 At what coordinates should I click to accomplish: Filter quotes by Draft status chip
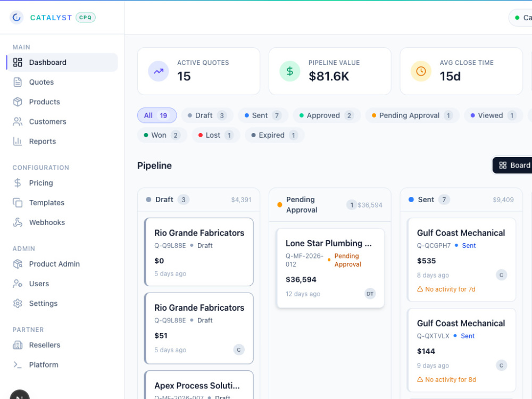click(207, 115)
